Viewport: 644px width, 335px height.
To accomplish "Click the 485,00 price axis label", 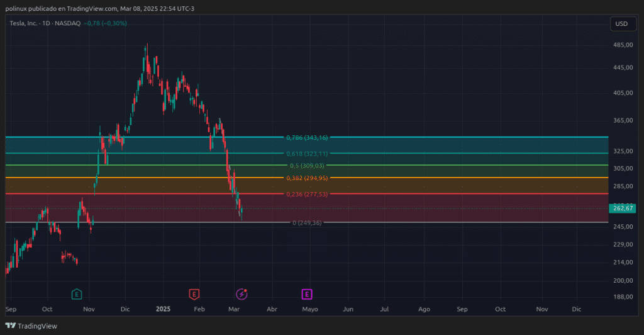I will tap(623, 45).
